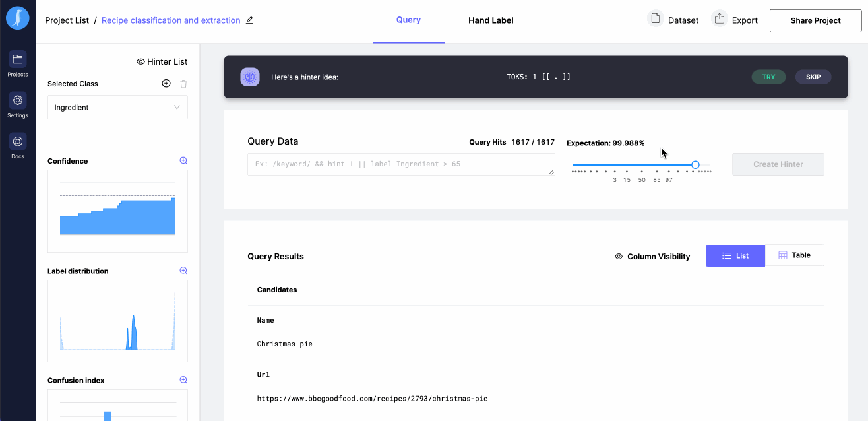Toggle Column Visibility
Viewport: 868px width, 421px height.
(x=652, y=257)
